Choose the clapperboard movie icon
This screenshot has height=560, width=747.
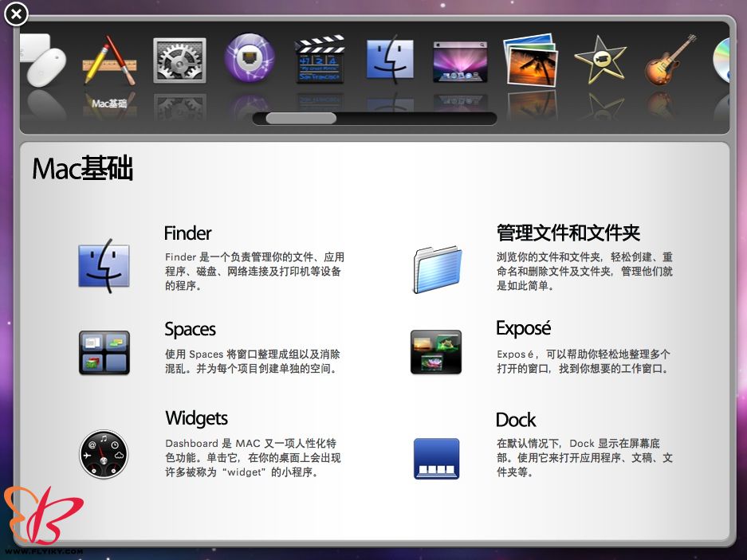[320, 59]
